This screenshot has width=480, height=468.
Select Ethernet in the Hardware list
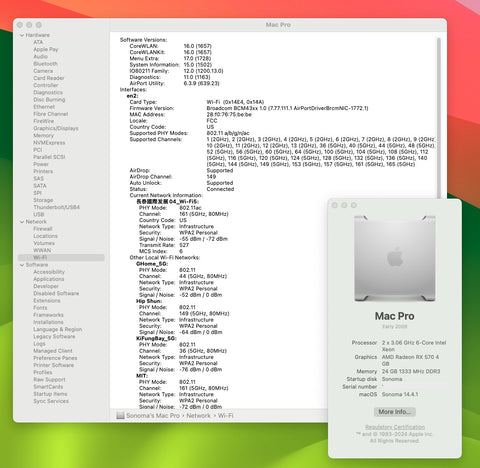[44, 107]
